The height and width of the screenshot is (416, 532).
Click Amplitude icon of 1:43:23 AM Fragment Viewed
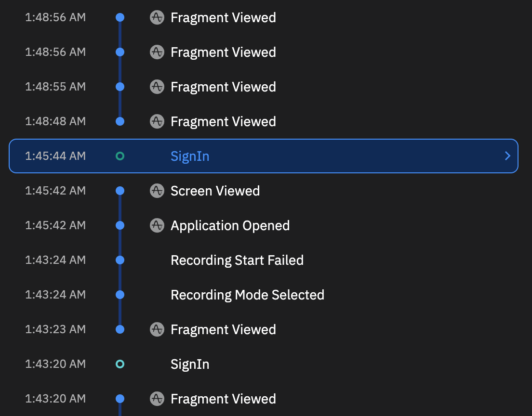[157, 329]
